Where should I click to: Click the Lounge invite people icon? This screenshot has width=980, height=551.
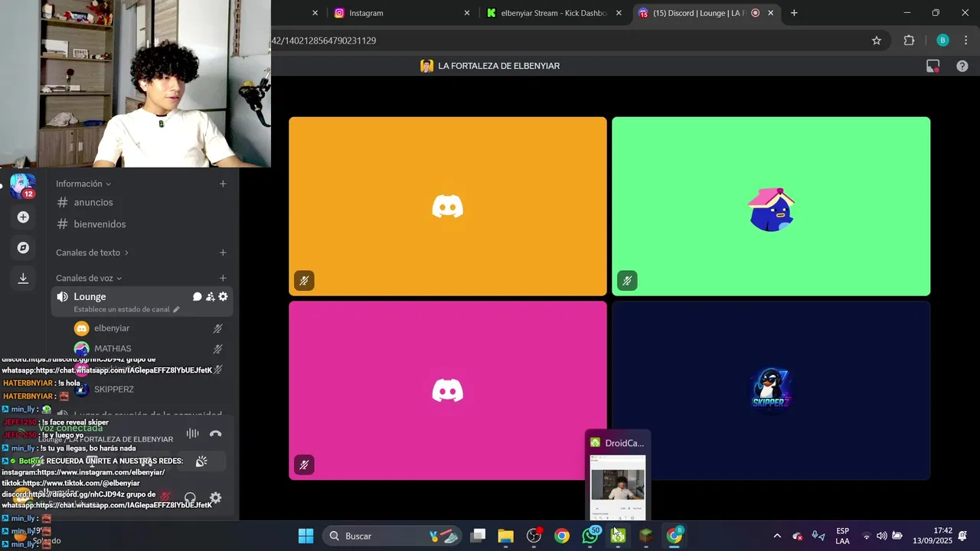[x=210, y=297]
